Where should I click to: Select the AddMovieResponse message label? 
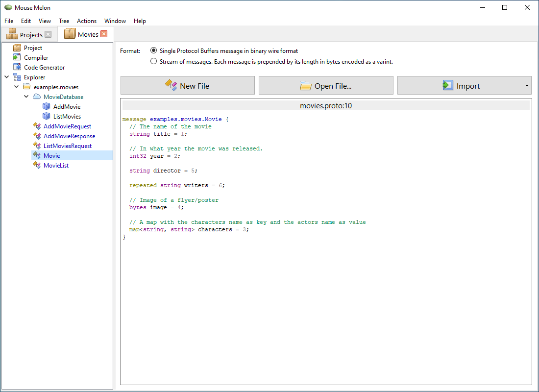[x=70, y=136]
